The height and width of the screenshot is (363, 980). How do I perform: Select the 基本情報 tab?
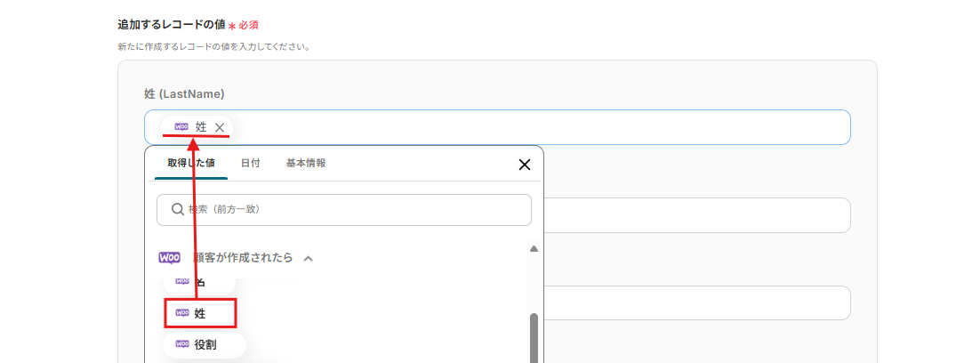pos(305,164)
